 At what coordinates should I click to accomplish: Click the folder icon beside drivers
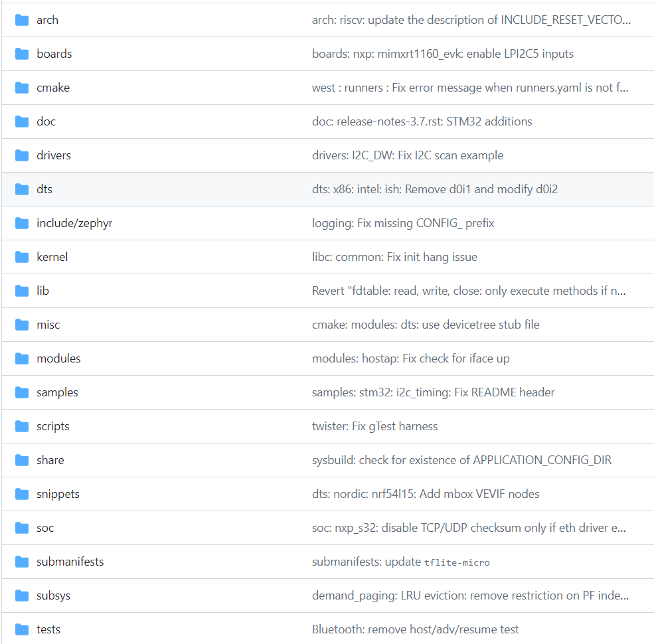pyautogui.click(x=22, y=155)
